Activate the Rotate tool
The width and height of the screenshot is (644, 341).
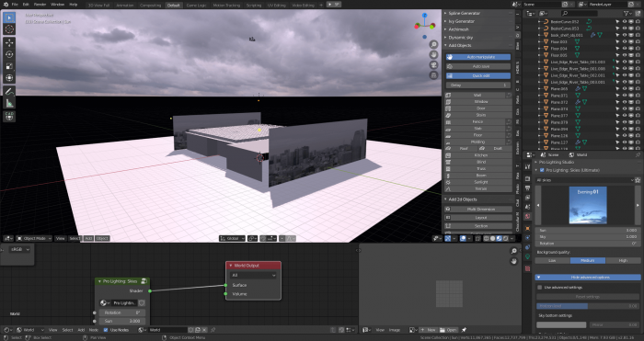9,54
